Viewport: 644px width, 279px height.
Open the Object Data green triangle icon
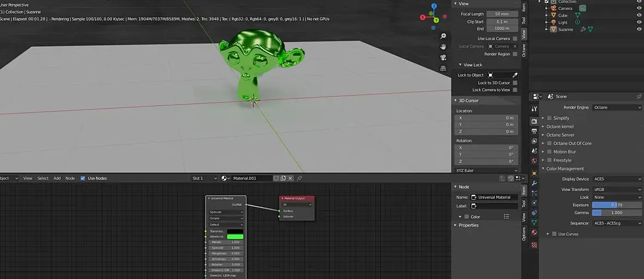[534, 223]
